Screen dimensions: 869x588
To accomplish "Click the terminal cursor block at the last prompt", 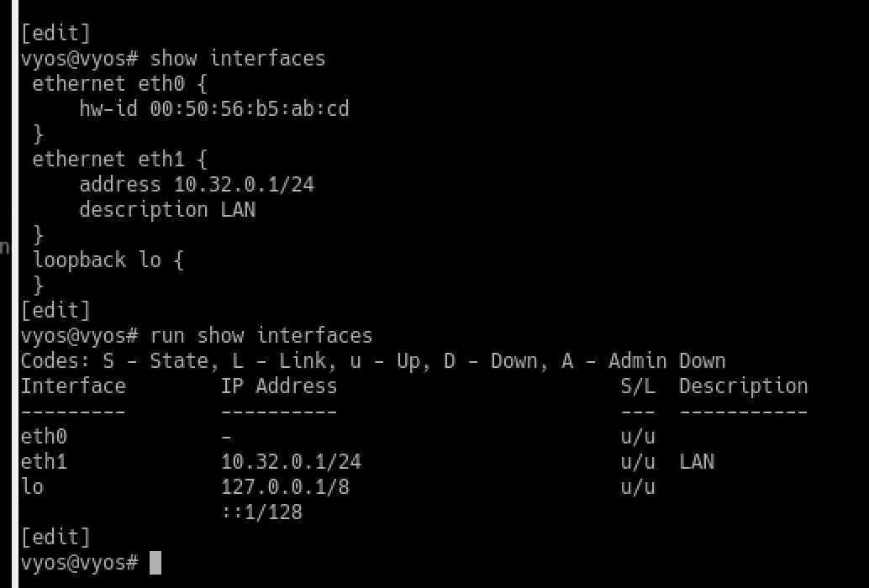I will (154, 563).
